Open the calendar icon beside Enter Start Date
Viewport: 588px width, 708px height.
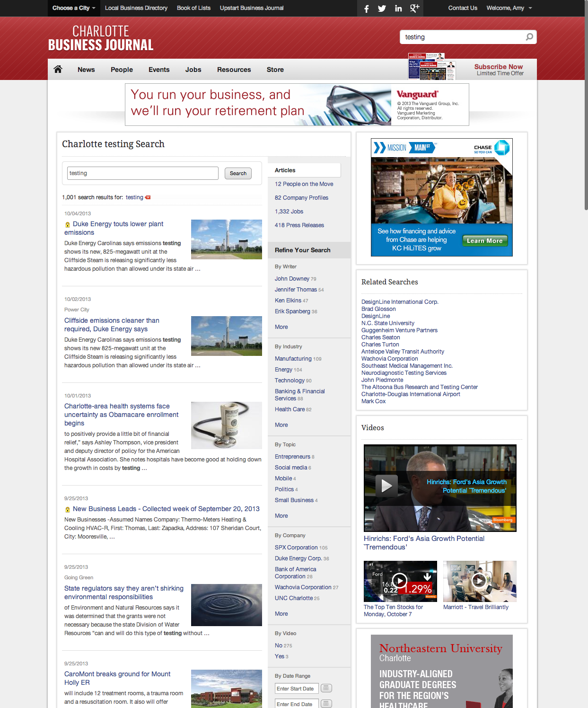pos(326,688)
